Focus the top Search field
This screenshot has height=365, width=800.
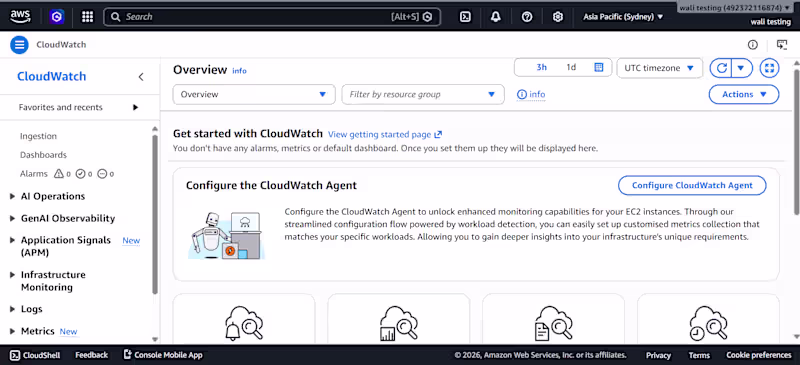pyautogui.click(x=272, y=17)
